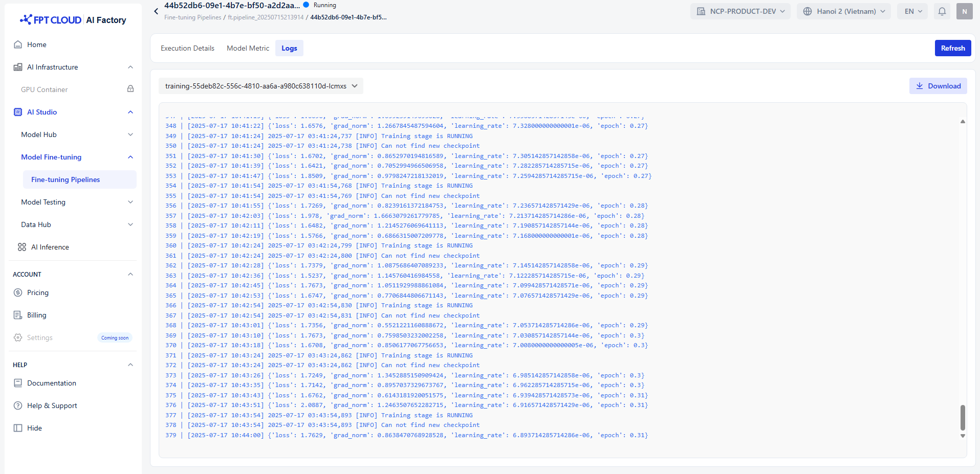Collapse the AI Infrastructure section
The width and height of the screenshot is (980, 474).
click(x=130, y=67)
